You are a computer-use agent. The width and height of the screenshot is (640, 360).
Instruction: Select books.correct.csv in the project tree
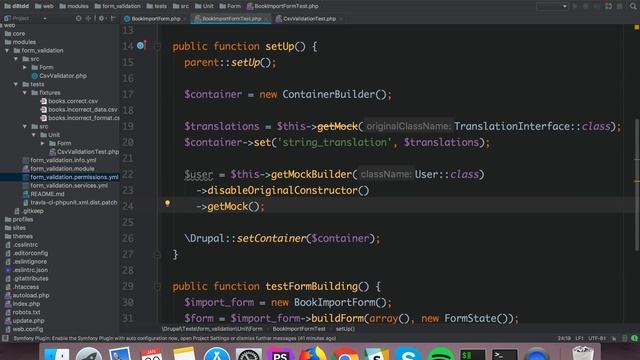(73, 101)
